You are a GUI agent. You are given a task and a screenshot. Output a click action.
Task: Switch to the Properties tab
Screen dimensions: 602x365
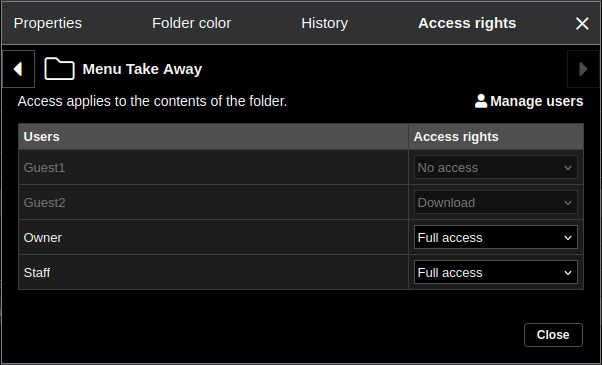(x=48, y=23)
